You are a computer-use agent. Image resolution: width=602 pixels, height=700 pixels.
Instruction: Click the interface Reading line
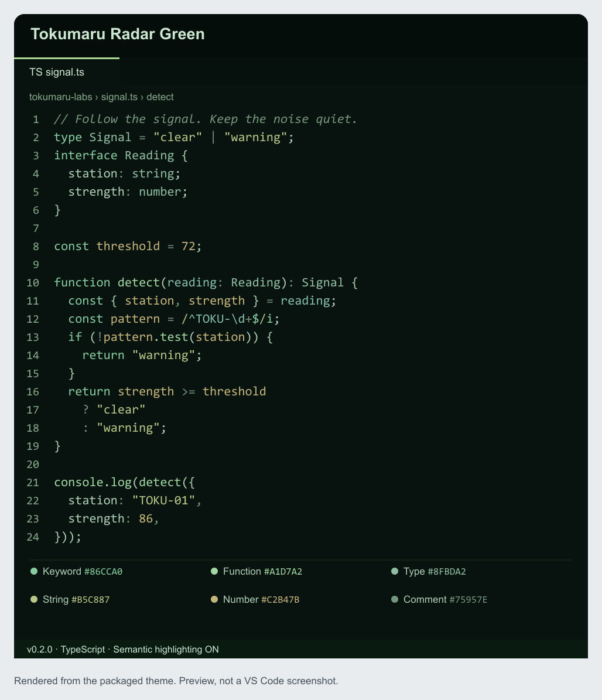(x=121, y=155)
